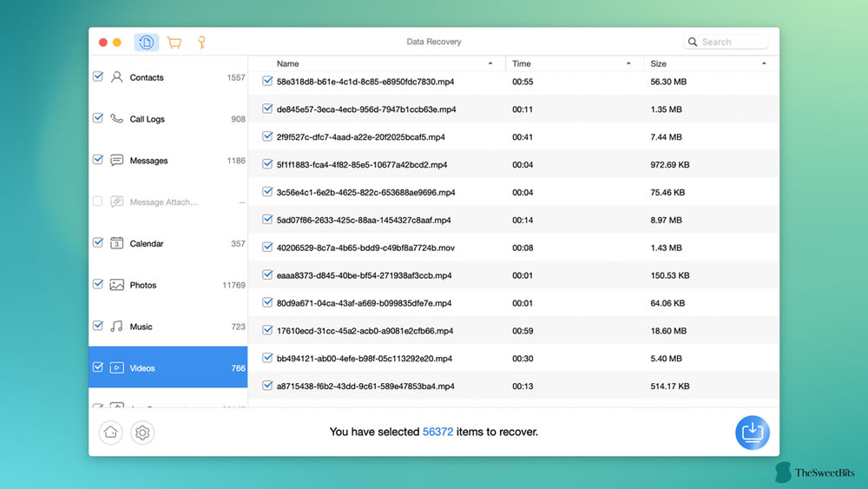Click the Time column header
Screen dimensions: 868x489
pyautogui.click(x=575, y=63)
